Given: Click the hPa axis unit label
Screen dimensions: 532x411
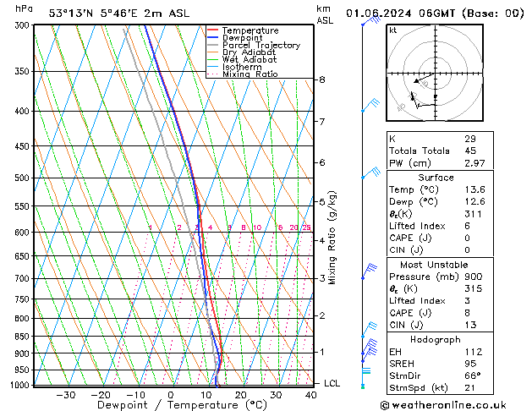Looking at the screenshot, I should coord(24,8).
